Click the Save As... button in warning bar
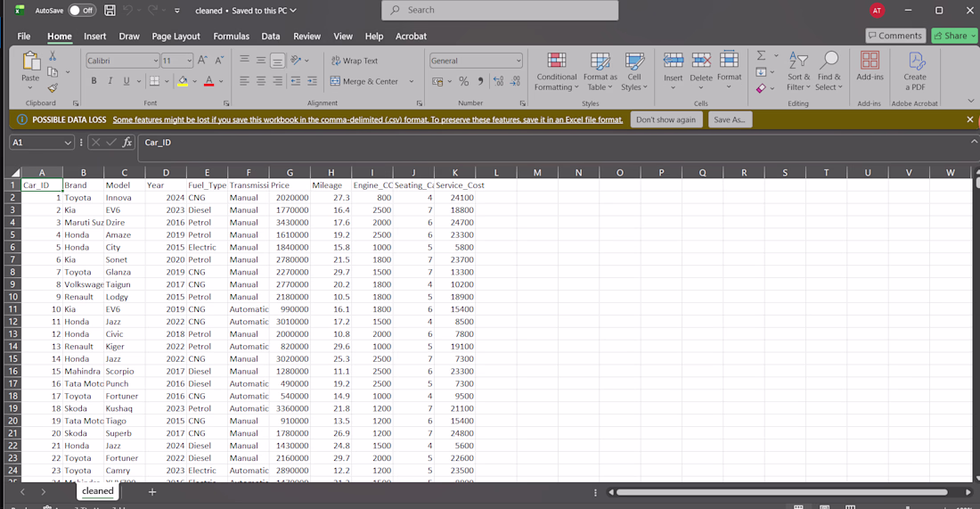The image size is (980, 509). point(729,119)
